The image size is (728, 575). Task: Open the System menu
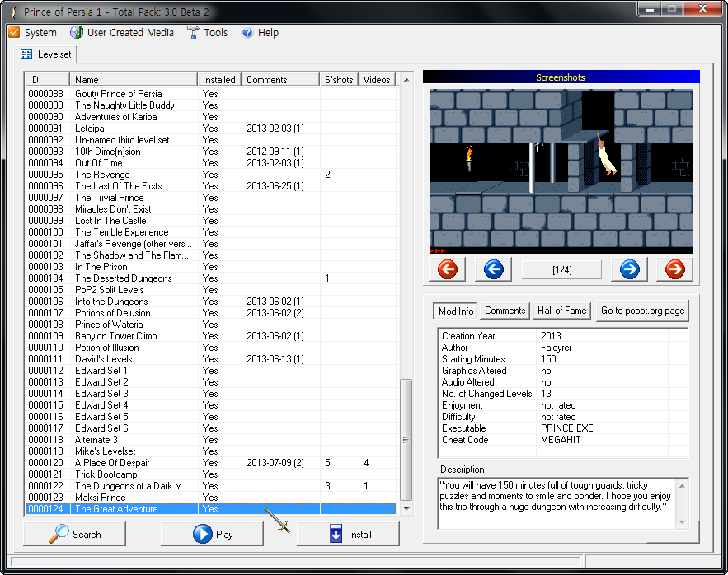pyautogui.click(x=33, y=32)
